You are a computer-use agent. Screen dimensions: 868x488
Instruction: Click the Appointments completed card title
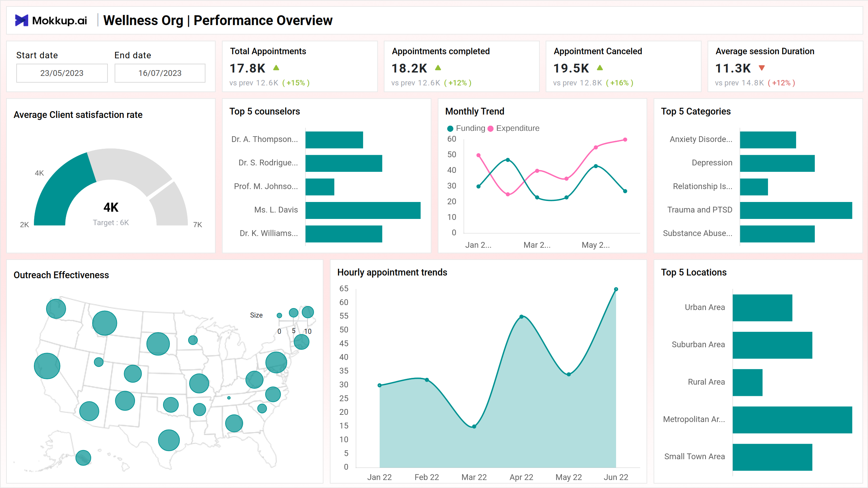[x=441, y=51]
